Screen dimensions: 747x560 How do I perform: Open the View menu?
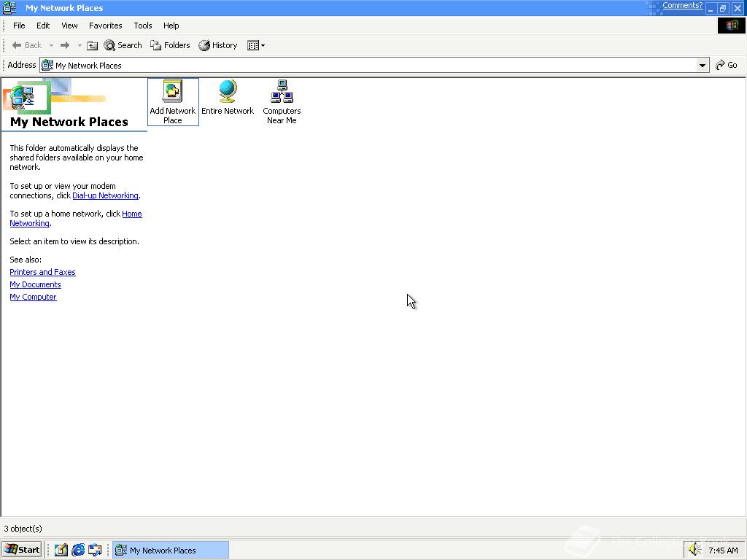coord(69,26)
